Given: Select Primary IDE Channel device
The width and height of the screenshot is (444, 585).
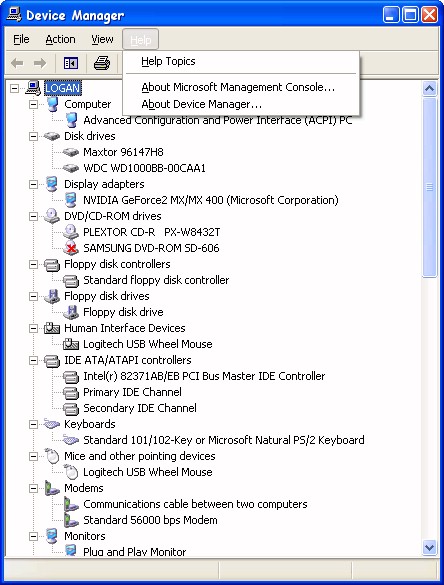Looking at the screenshot, I should click(x=132, y=392).
